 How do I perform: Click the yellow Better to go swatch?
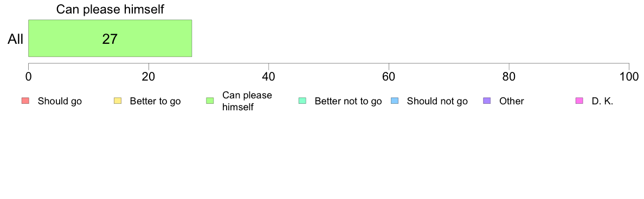(x=117, y=101)
